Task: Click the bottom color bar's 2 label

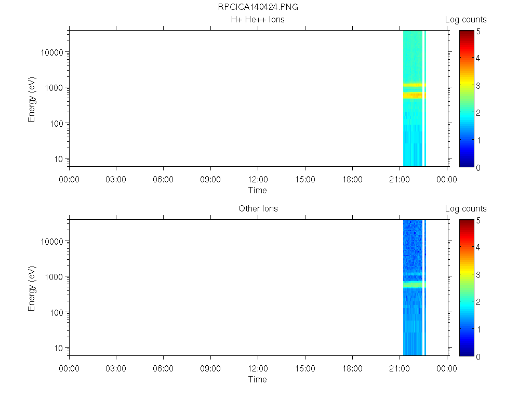Action: click(478, 302)
